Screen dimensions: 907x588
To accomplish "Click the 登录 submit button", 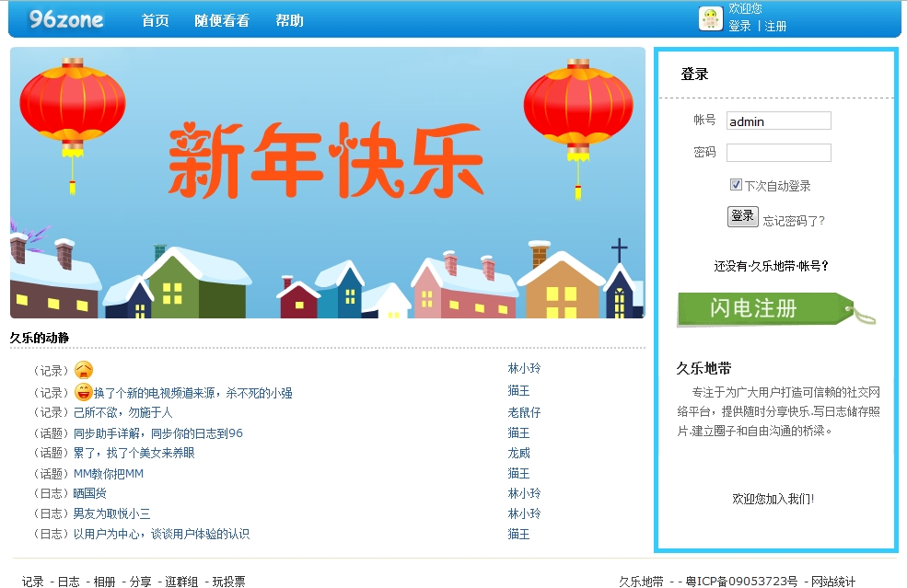I will tap(743, 216).
